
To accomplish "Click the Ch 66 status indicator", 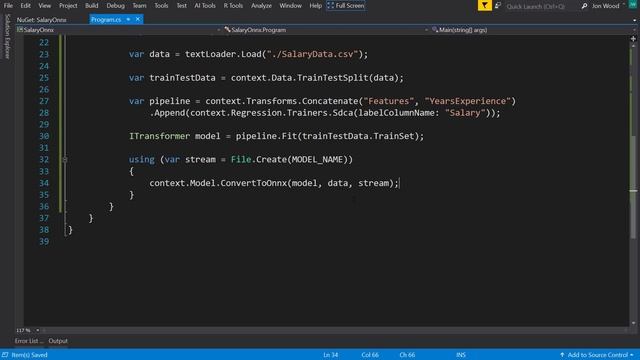I will [407, 355].
